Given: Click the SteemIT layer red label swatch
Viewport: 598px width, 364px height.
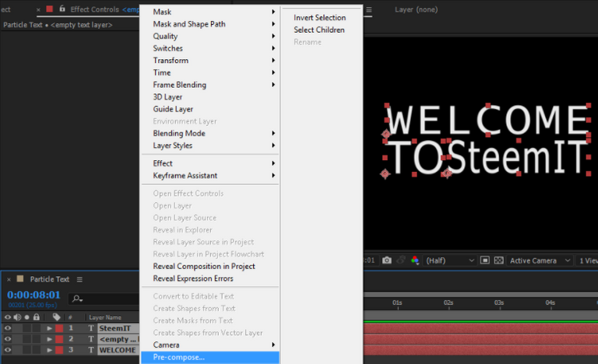Looking at the screenshot, I should (59, 328).
